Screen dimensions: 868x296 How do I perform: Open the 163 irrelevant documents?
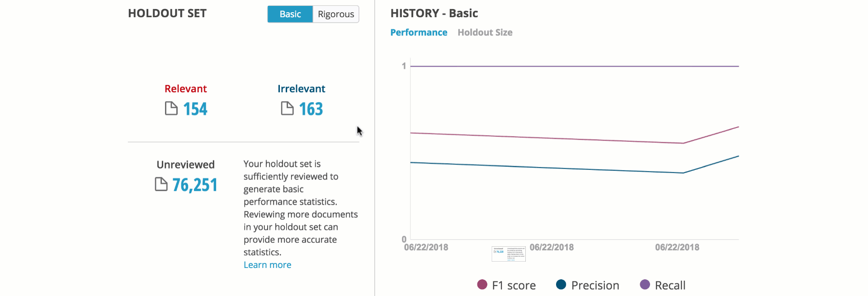click(x=311, y=109)
